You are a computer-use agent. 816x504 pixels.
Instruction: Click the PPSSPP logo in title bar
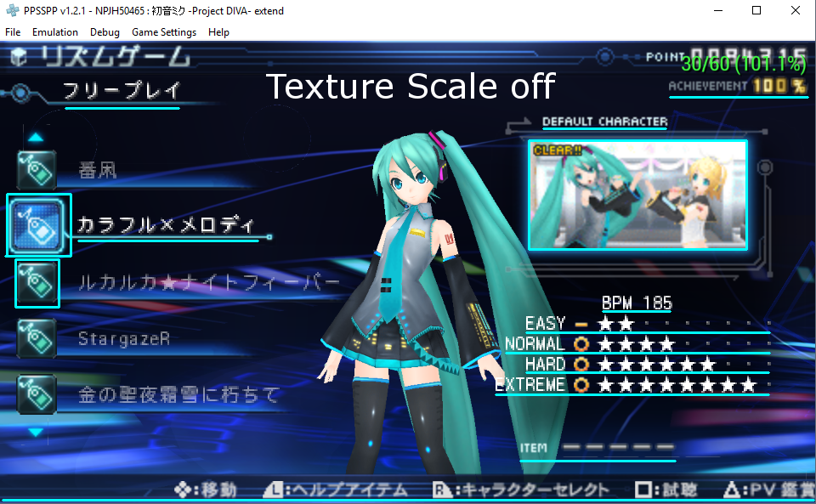[x=13, y=10]
